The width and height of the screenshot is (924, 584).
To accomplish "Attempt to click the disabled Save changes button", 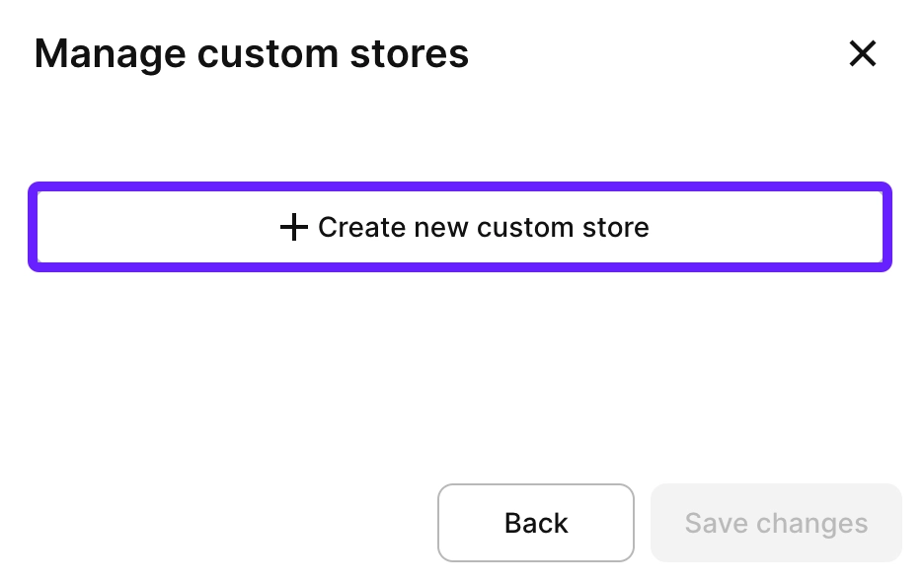I will coord(776,523).
